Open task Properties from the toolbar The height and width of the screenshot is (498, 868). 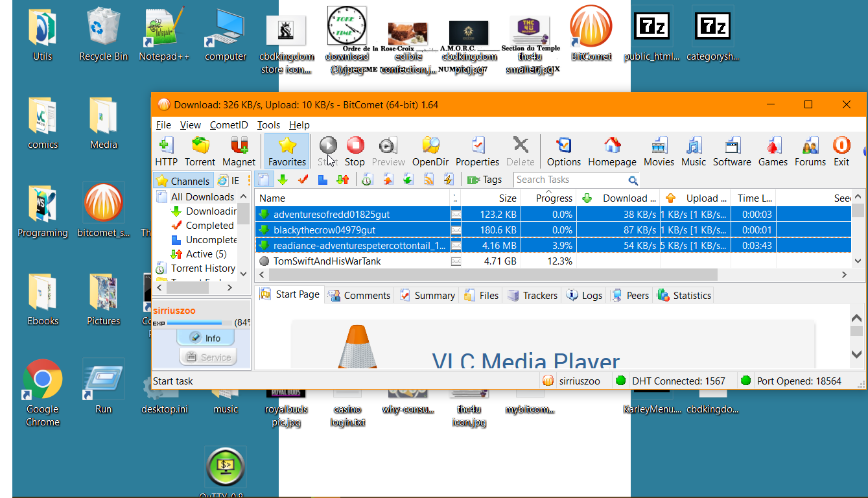(477, 151)
